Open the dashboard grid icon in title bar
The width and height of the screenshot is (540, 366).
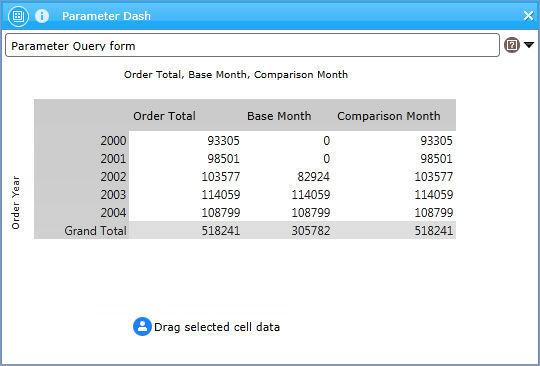click(x=18, y=16)
